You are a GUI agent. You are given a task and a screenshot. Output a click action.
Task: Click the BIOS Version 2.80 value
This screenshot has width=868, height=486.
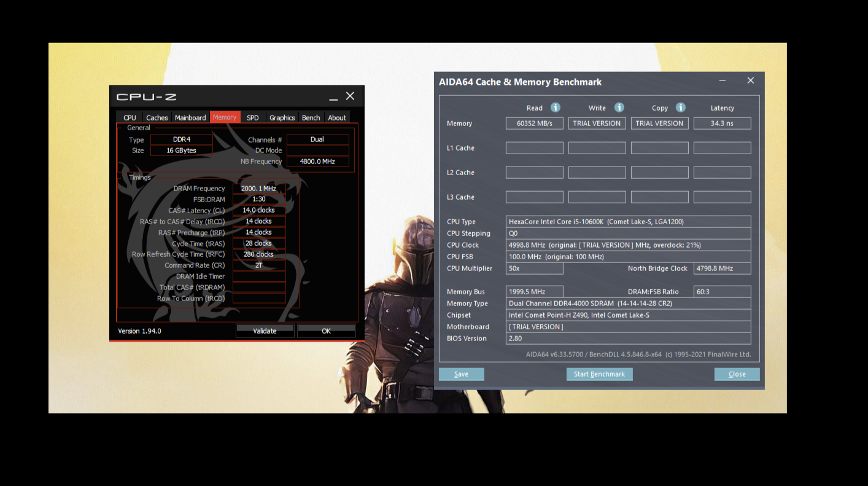click(629, 339)
